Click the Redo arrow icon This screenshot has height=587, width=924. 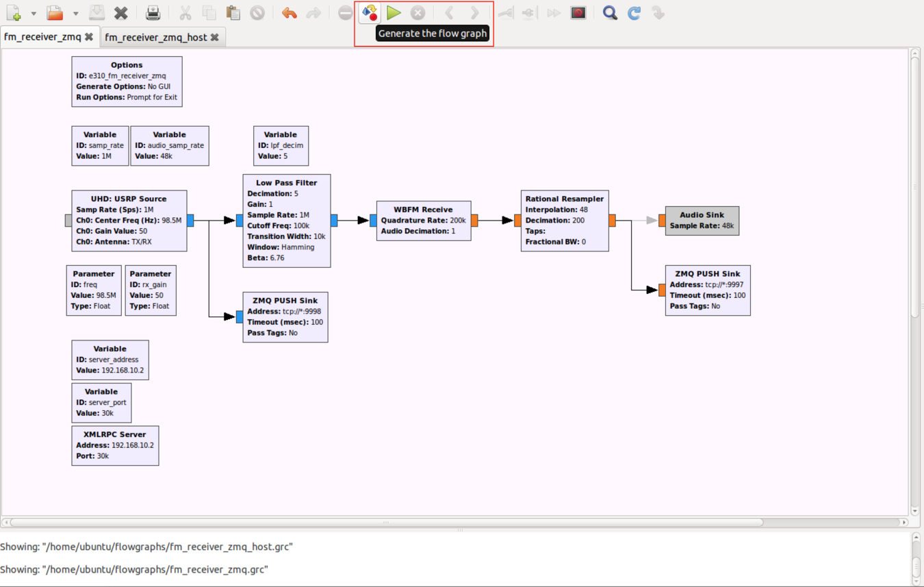pyautogui.click(x=313, y=13)
